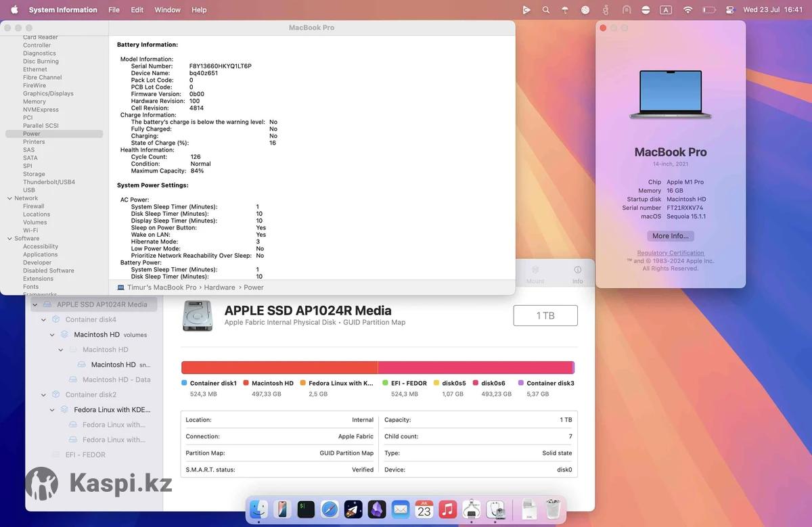
Task: Launch the Music app from the Dock
Action: pyautogui.click(x=448, y=509)
